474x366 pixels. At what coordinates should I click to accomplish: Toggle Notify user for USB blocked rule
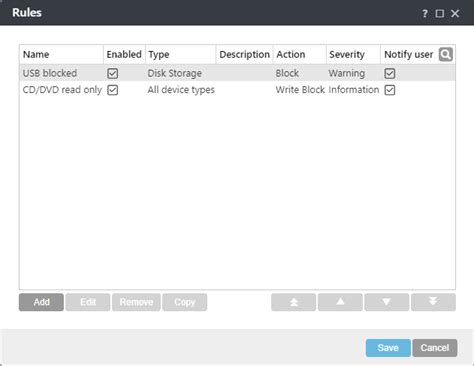[390, 73]
